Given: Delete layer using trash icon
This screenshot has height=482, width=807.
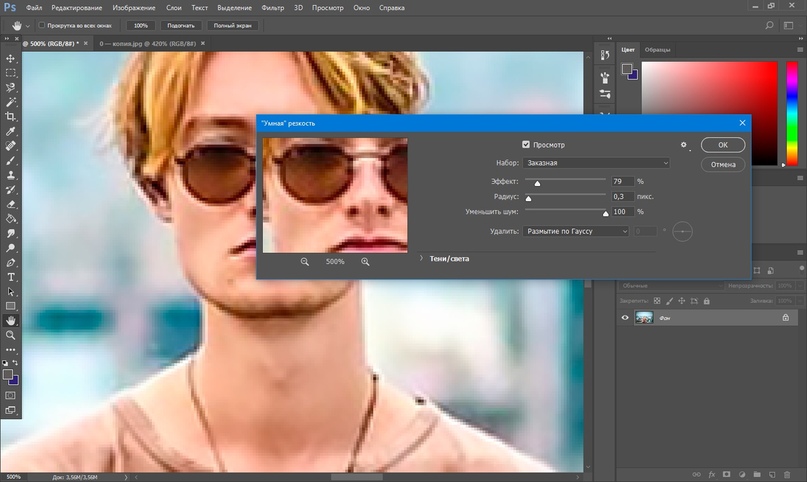Looking at the screenshot, I should click(786, 474).
